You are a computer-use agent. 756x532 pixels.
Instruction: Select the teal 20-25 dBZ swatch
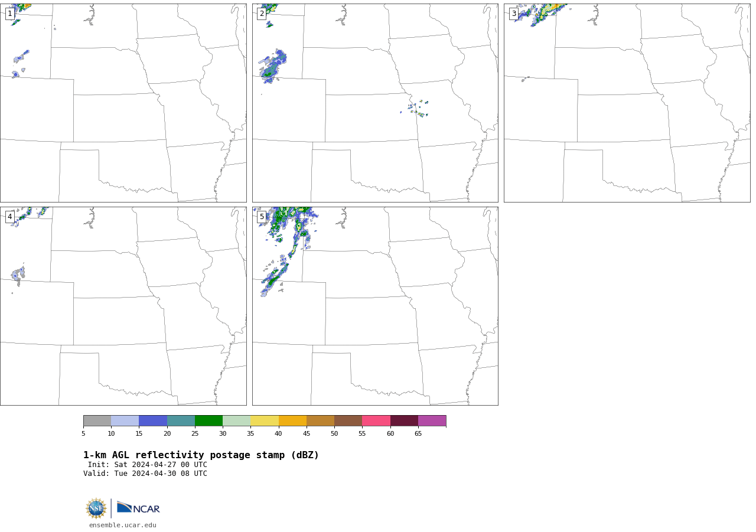click(x=181, y=421)
